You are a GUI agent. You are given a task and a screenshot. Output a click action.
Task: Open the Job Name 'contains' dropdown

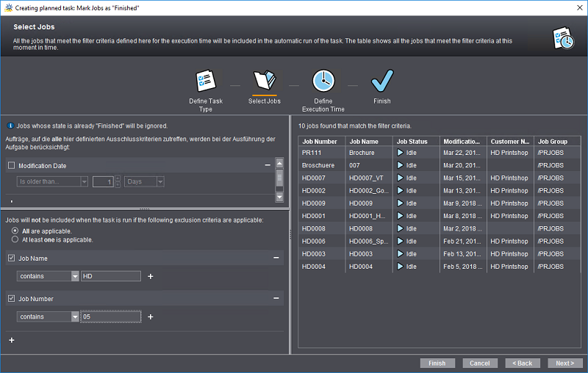click(x=75, y=276)
